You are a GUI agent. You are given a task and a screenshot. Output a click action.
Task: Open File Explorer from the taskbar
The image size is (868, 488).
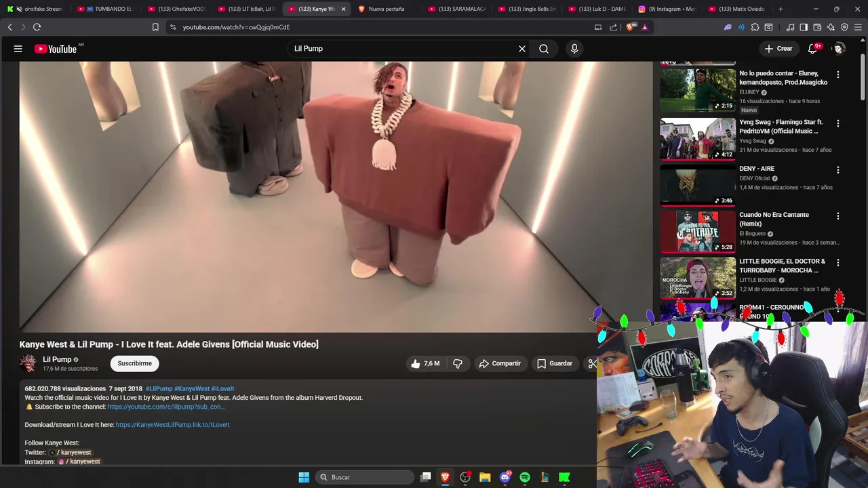coord(485,477)
